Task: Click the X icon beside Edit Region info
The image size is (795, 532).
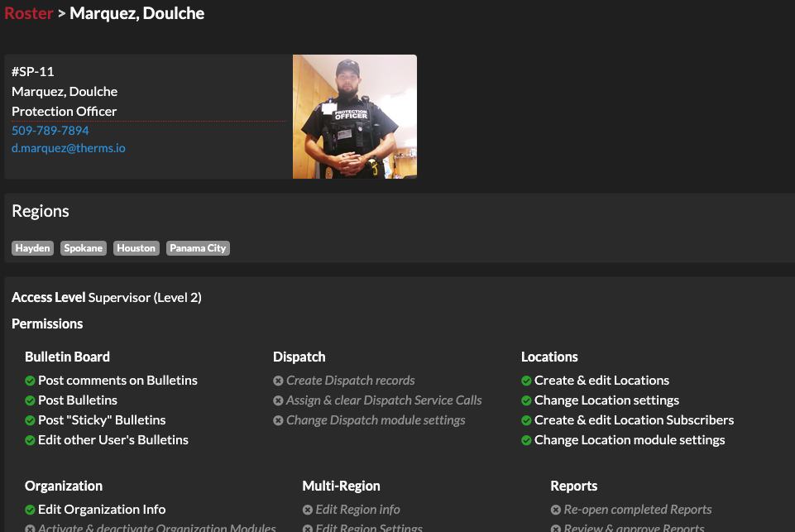Action: click(x=307, y=509)
